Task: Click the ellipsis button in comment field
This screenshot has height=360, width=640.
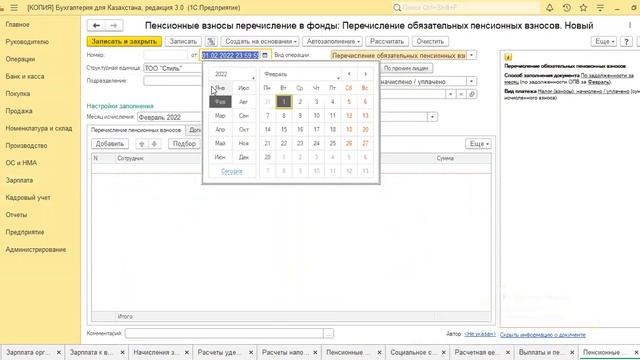Action: click(x=328, y=333)
